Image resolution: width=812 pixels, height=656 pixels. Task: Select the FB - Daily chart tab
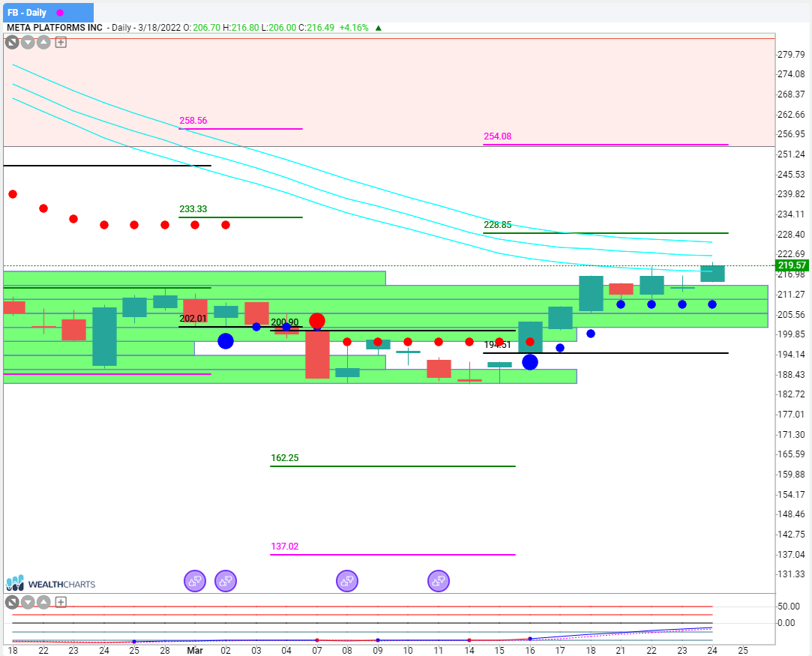[48, 13]
